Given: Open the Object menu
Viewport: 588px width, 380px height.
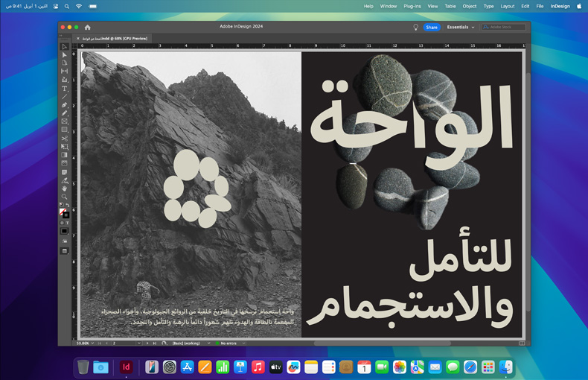Looking at the screenshot, I should pyautogui.click(x=470, y=6).
